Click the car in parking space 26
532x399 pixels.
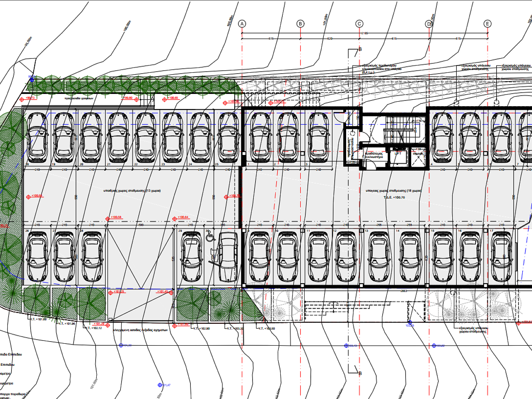37,257
